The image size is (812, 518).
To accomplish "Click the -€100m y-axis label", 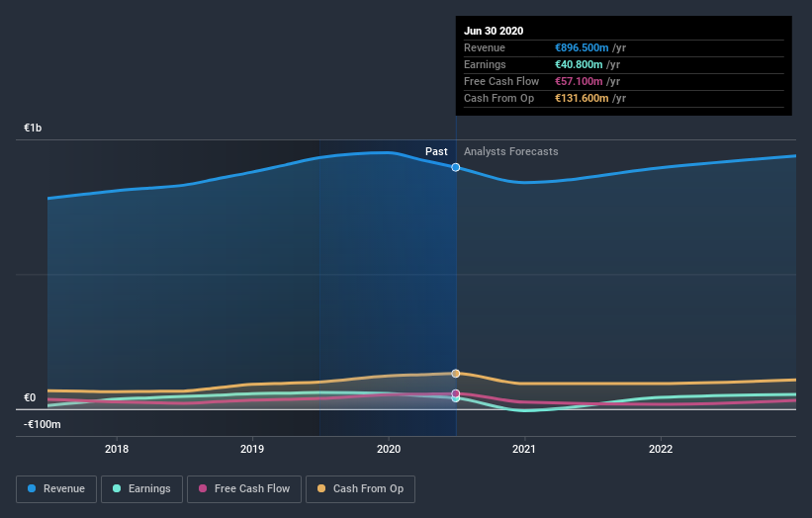I will pos(42,424).
